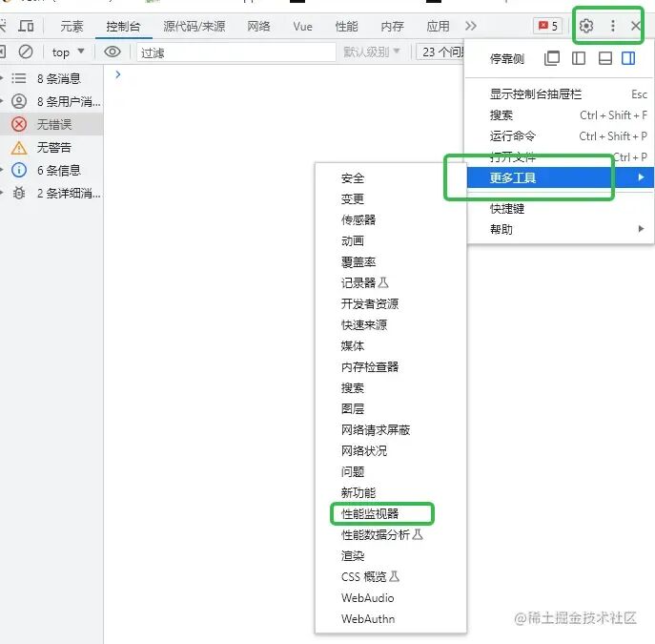Image resolution: width=655 pixels, height=644 pixels.
Task: Select the 2 条详细消息 verbose filter
Action: click(51, 193)
